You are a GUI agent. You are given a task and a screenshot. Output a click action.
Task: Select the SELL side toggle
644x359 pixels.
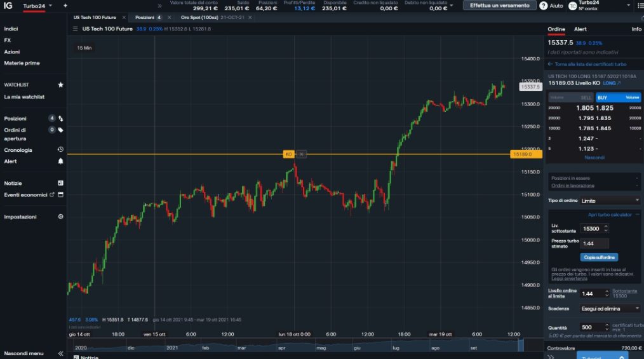coord(572,97)
